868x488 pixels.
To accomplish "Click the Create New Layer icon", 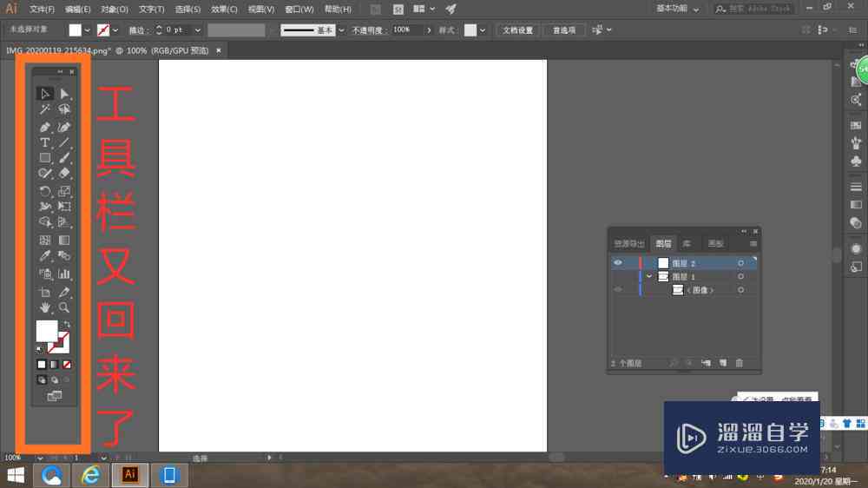I will click(x=722, y=363).
